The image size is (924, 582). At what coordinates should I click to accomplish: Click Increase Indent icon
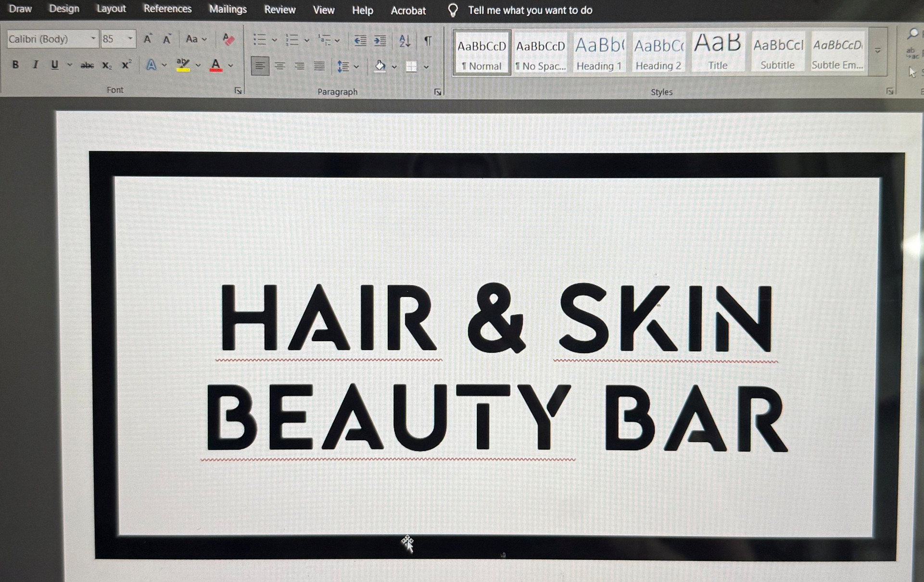380,41
